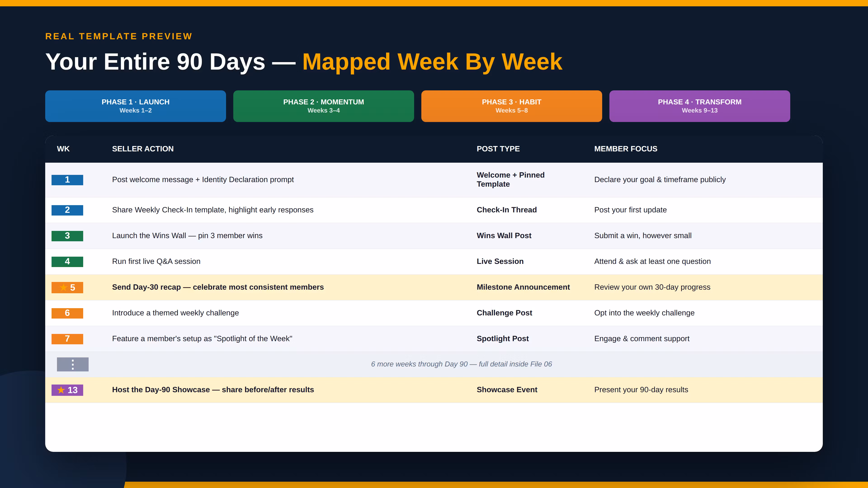Click the Member Focus column header
Image resolution: width=868 pixels, height=488 pixels.
coord(626,149)
